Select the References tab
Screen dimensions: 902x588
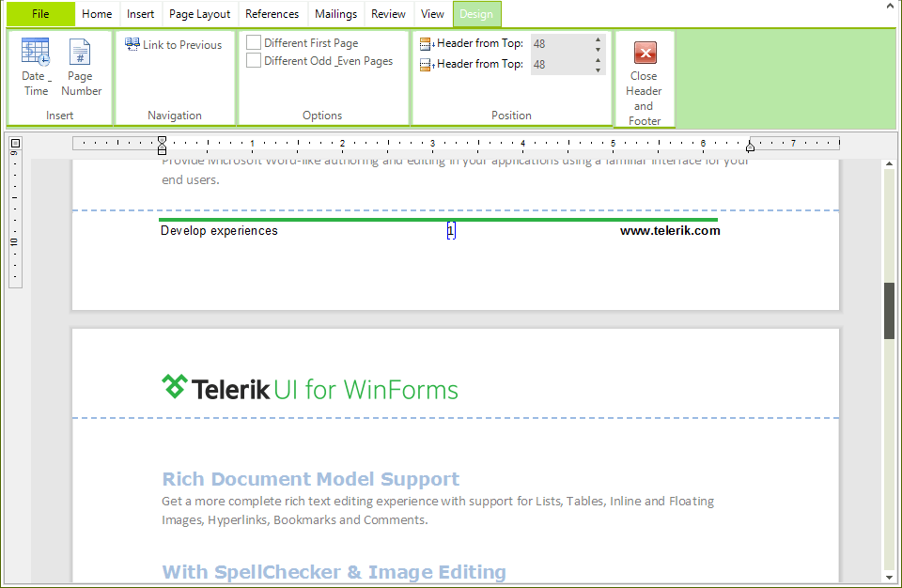pos(272,14)
